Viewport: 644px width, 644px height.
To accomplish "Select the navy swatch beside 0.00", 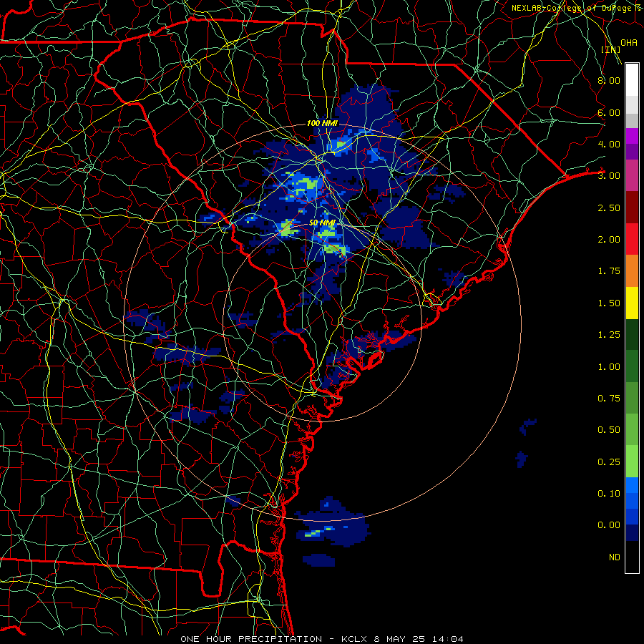I will point(632,533).
